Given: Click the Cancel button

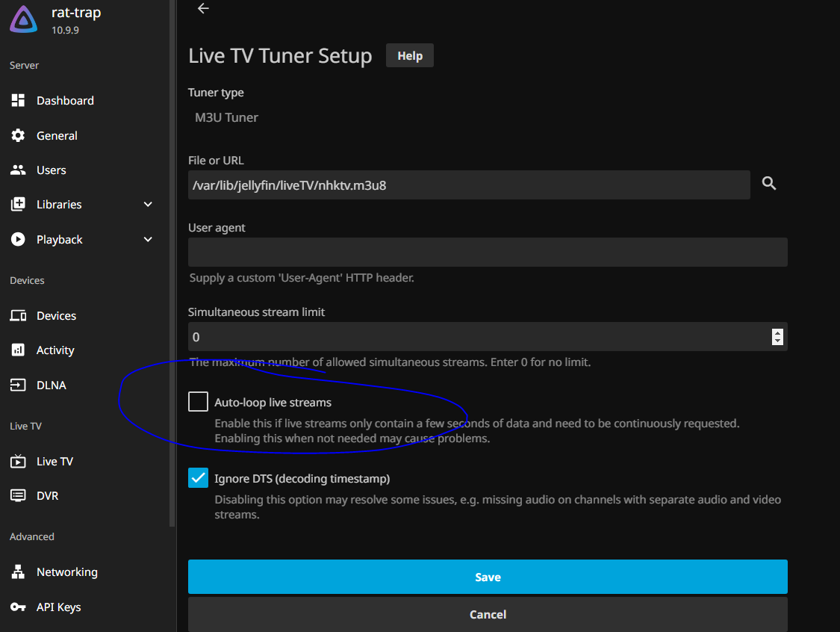Looking at the screenshot, I should (x=488, y=614).
